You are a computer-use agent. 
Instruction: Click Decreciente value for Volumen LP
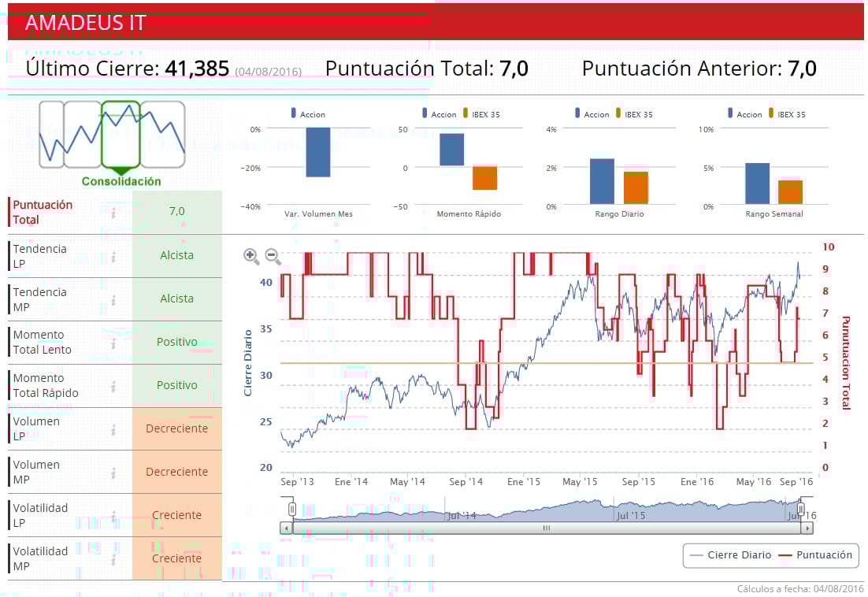177,428
